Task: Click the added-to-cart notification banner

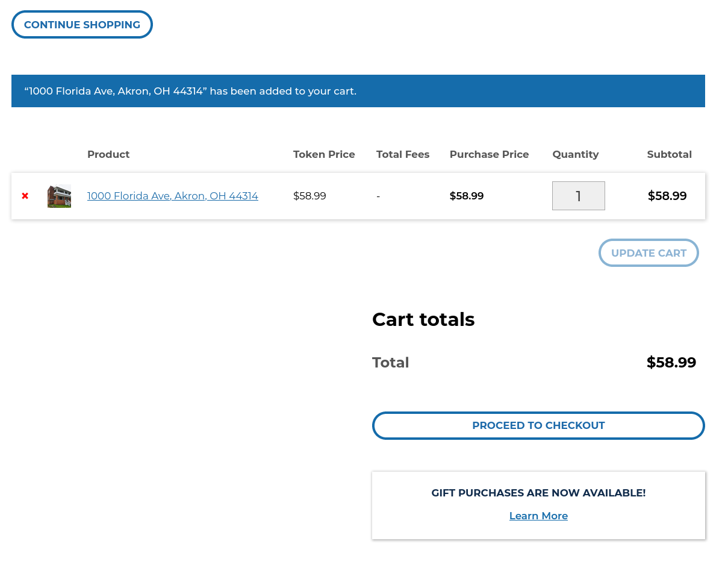Action: tap(358, 91)
